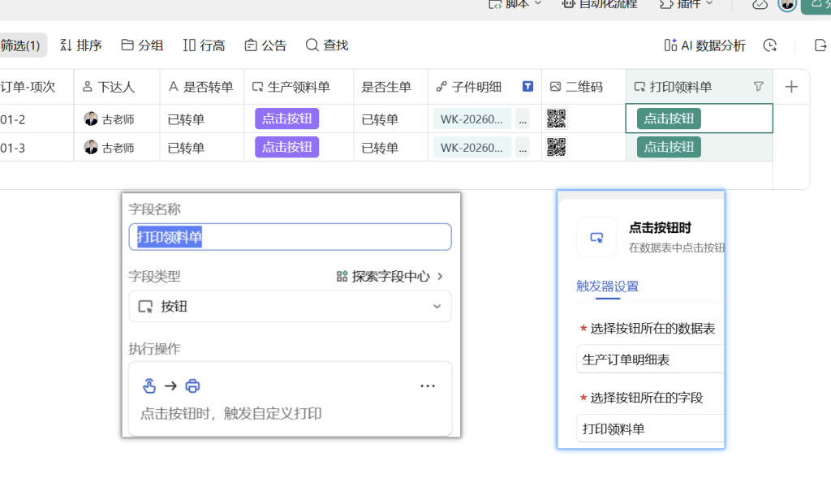Select the 订单-项次 column header
This screenshot has width=831, height=504.
coord(36,87)
